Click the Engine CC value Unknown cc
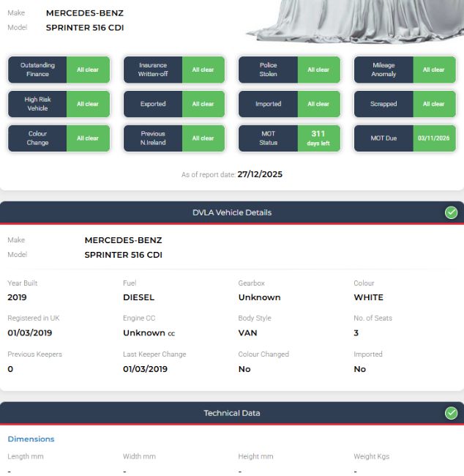This screenshot has height=476, width=464. [x=149, y=332]
